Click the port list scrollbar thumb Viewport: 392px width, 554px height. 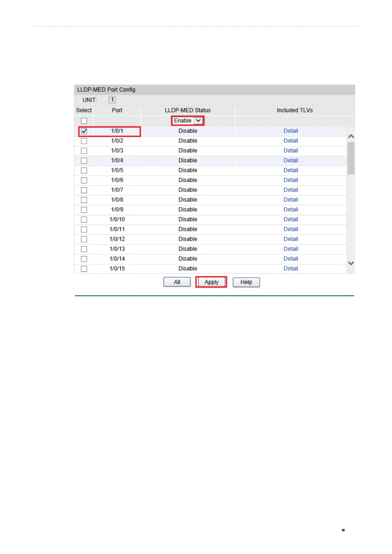coord(351,158)
